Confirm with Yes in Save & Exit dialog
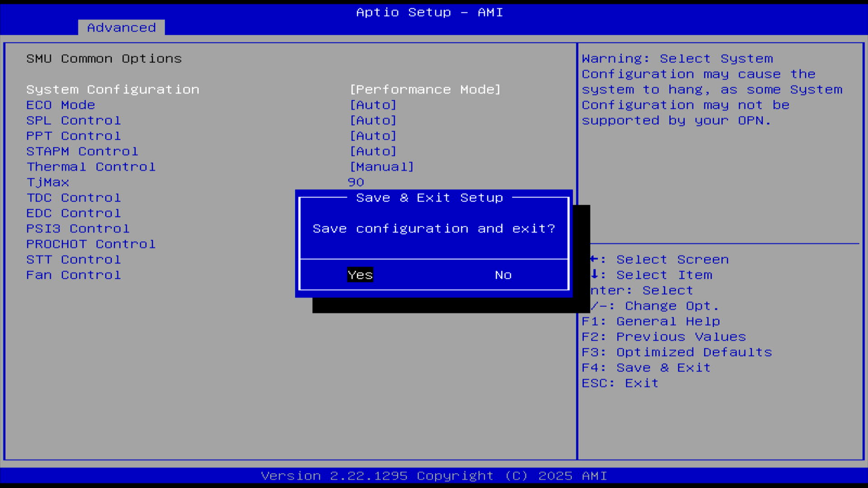 pyautogui.click(x=360, y=275)
